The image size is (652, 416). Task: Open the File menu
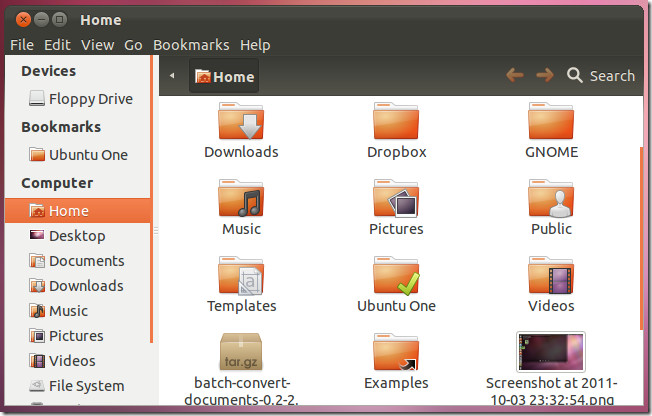pos(22,45)
